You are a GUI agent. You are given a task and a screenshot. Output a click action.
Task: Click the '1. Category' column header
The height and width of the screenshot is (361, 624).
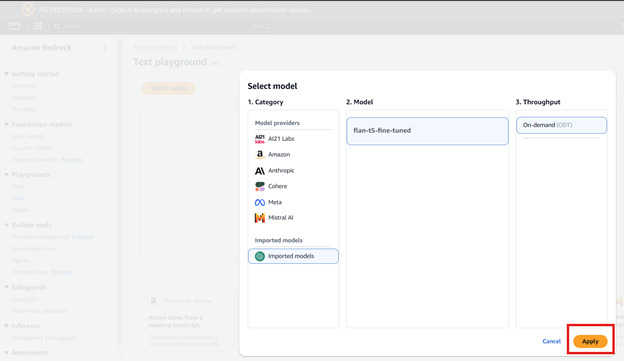[x=265, y=102]
